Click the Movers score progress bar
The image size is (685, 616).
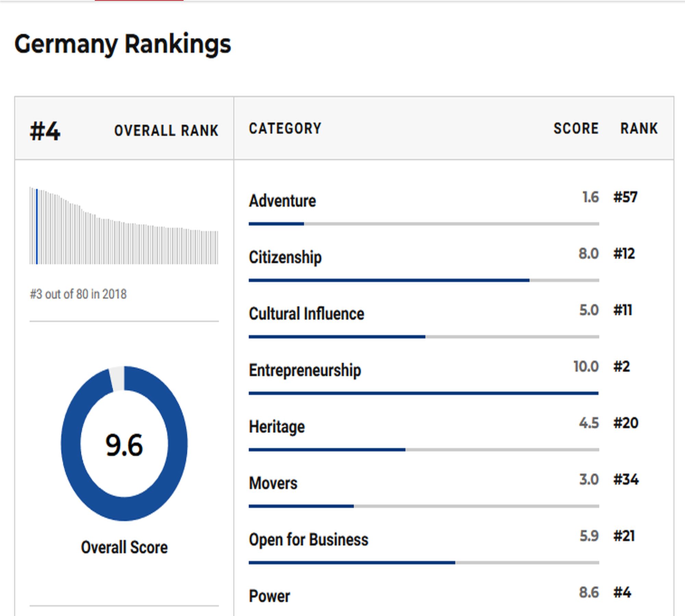pos(424,506)
